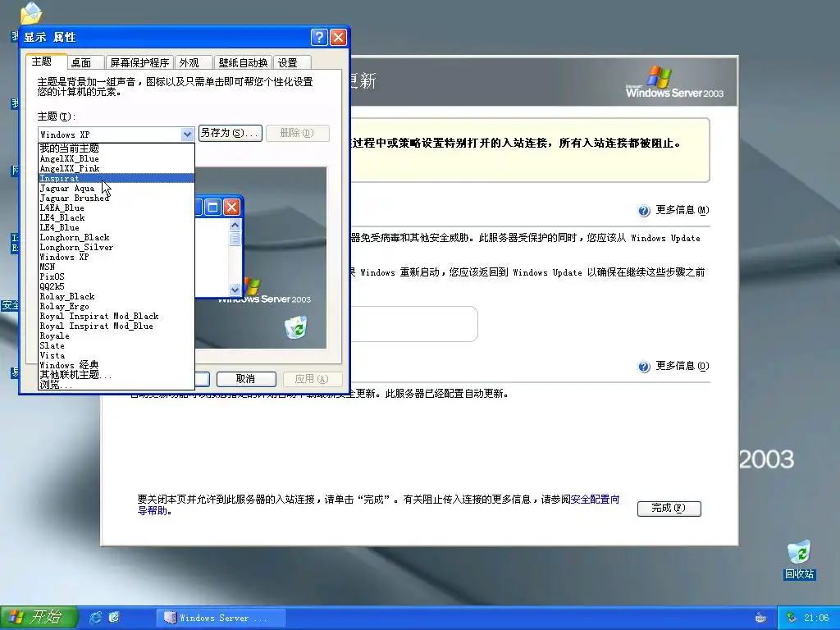Choose Royal Inspirat Mod_Black theme
The height and width of the screenshot is (630, 840).
[x=116, y=316]
